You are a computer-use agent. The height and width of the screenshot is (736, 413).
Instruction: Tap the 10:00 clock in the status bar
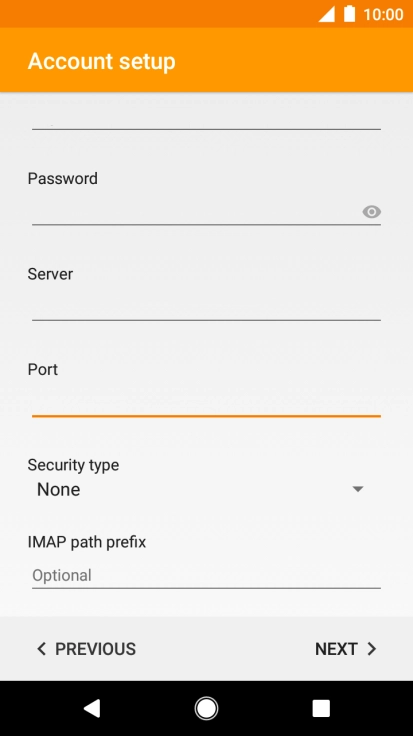point(383,14)
